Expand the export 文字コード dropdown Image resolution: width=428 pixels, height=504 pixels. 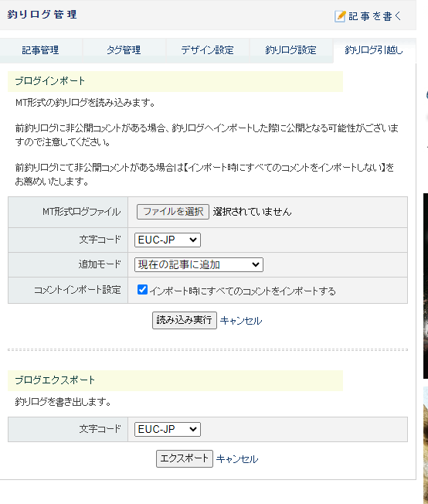point(168,430)
